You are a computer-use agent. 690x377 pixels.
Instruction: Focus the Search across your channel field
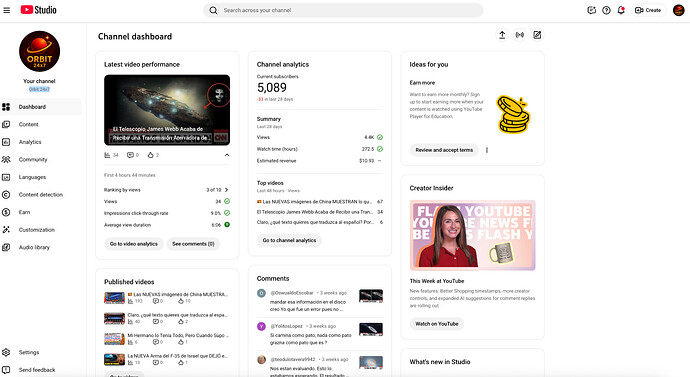click(343, 10)
